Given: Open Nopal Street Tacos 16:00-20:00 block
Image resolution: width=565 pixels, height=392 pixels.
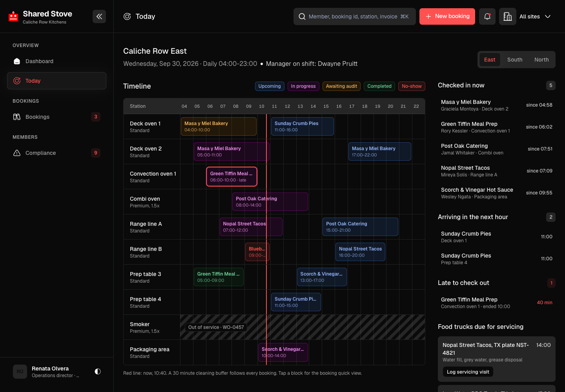Looking at the screenshot, I should (360, 252).
